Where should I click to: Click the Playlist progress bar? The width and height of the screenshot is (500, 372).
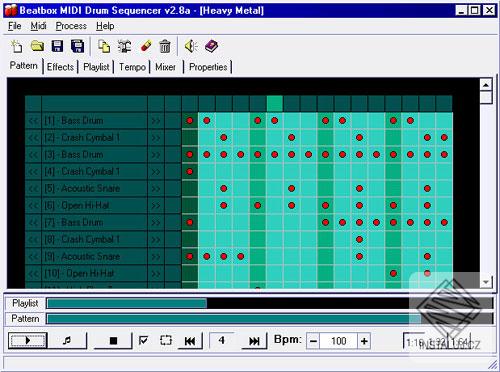pos(269,303)
